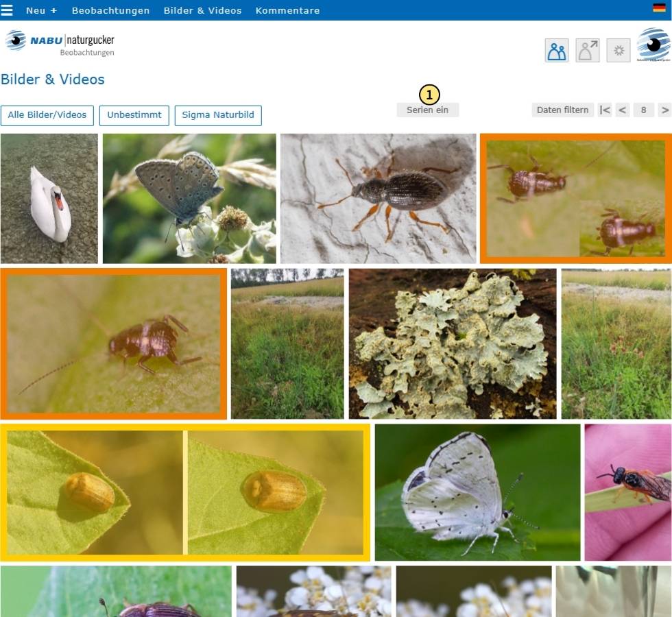The height and width of the screenshot is (617, 672).
Task: Go to previous page arrow
Action: [623, 110]
